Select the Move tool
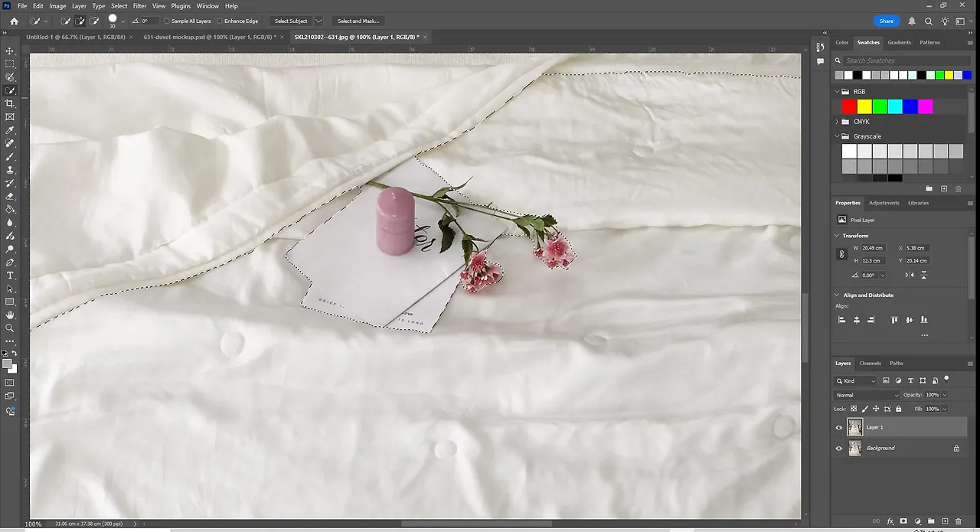The height and width of the screenshot is (532, 980). coord(10,51)
